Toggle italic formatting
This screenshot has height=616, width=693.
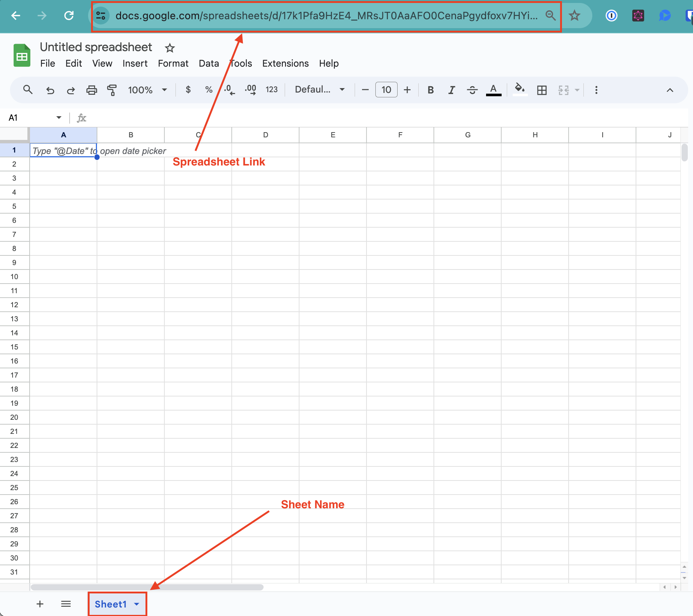(x=451, y=90)
